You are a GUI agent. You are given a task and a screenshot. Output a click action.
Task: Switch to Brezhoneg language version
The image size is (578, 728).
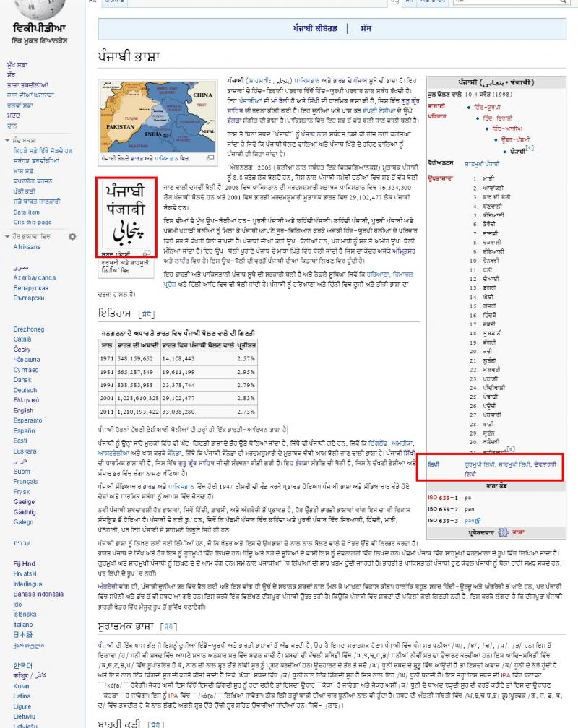point(29,329)
